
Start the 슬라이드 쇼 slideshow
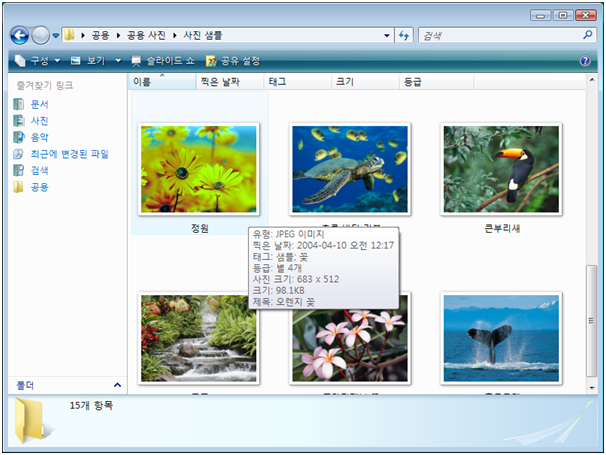[x=163, y=61]
